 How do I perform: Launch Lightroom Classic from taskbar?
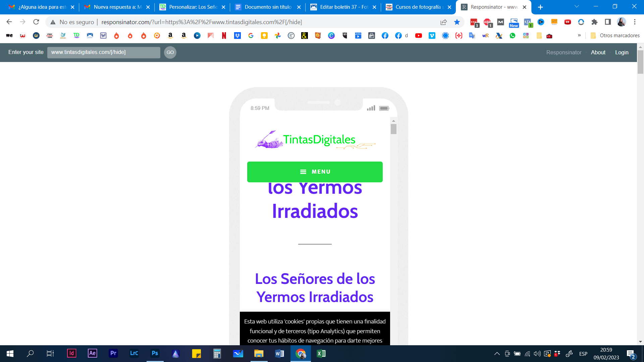point(134,353)
